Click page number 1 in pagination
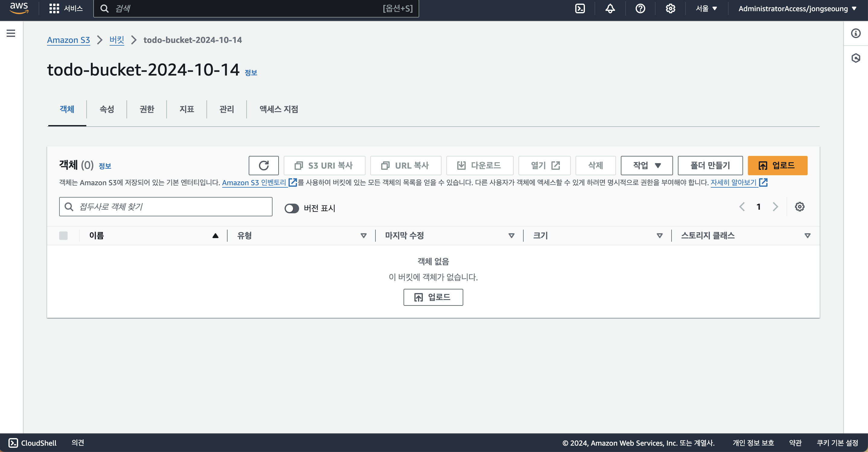Image resolution: width=868 pixels, height=452 pixels. pyautogui.click(x=758, y=207)
